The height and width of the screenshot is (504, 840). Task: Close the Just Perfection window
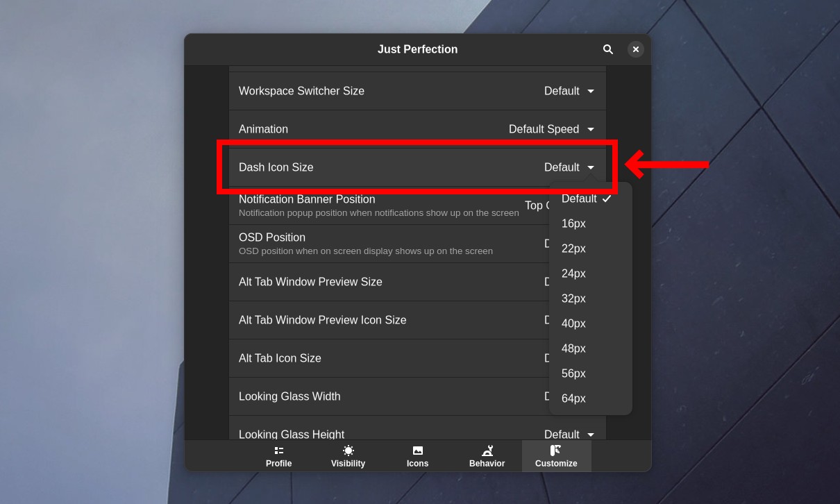coord(635,49)
